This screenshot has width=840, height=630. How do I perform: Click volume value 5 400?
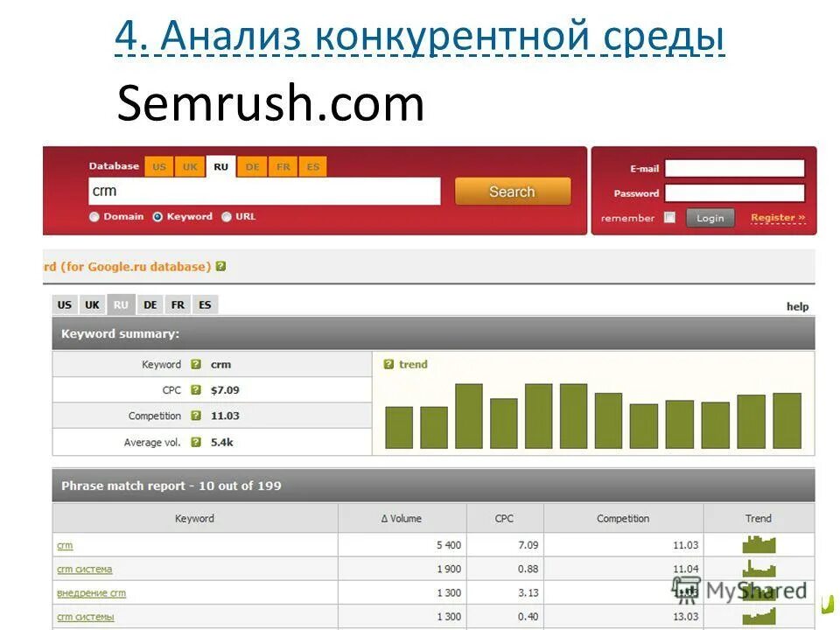pos(448,545)
